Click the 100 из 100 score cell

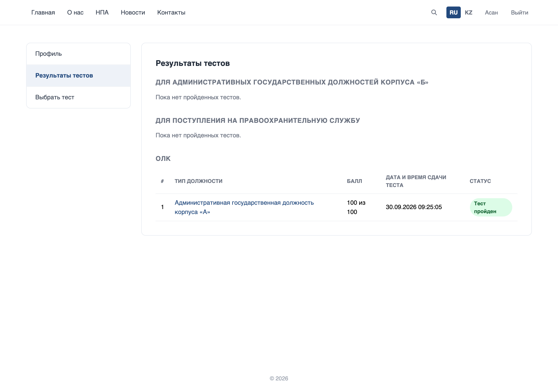356,207
